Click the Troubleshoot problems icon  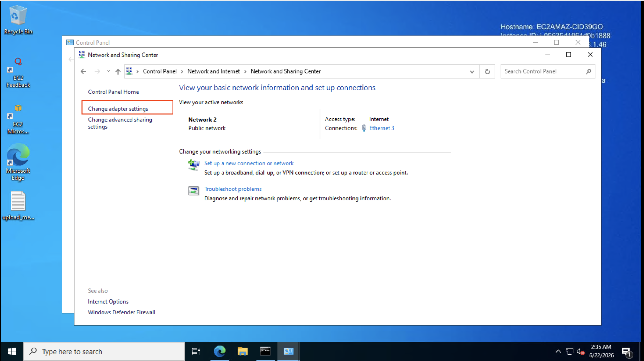tap(193, 191)
